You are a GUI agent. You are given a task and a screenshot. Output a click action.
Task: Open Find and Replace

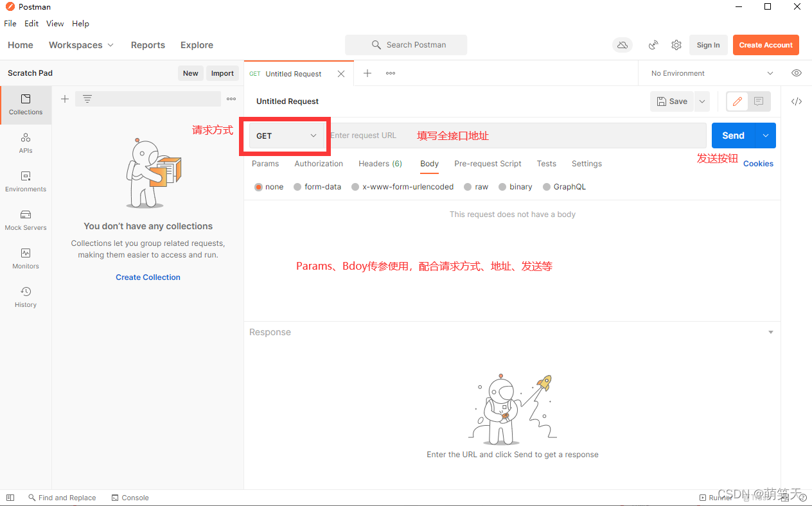[62, 498]
